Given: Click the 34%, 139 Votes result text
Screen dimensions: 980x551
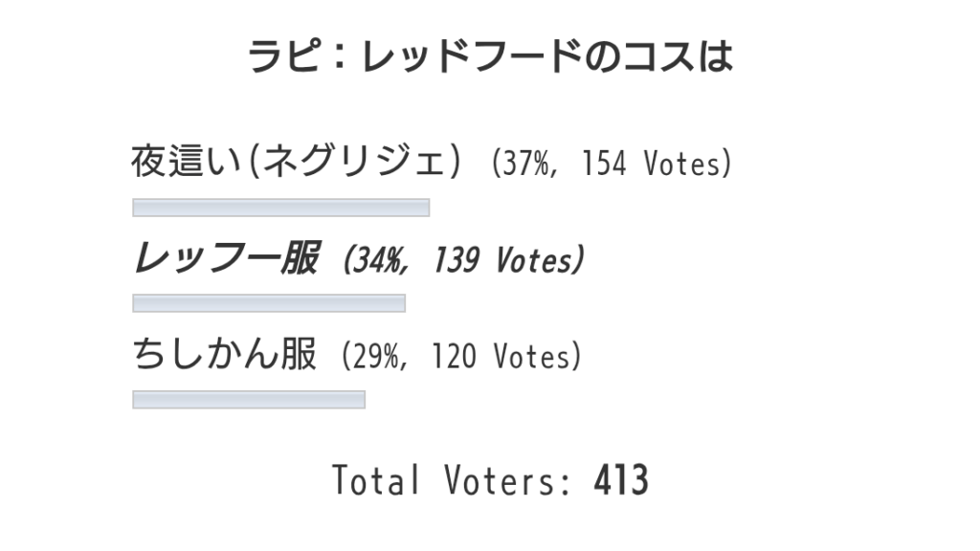Looking at the screenshot, I should click(x=464, y=260).
